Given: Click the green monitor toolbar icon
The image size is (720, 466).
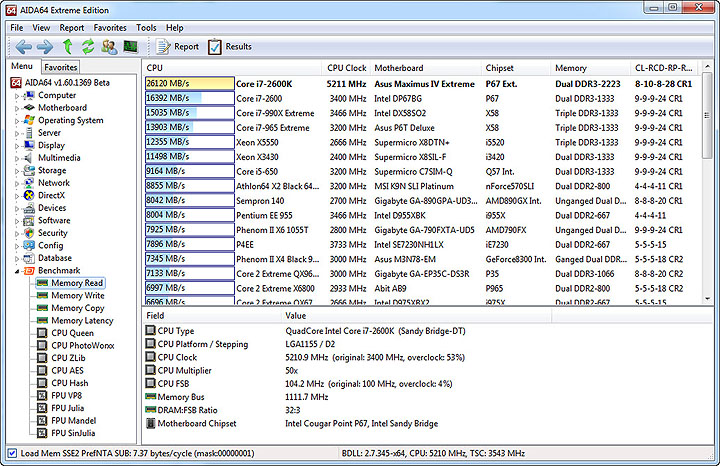Looking at the screenshot, I should [130, 46].
